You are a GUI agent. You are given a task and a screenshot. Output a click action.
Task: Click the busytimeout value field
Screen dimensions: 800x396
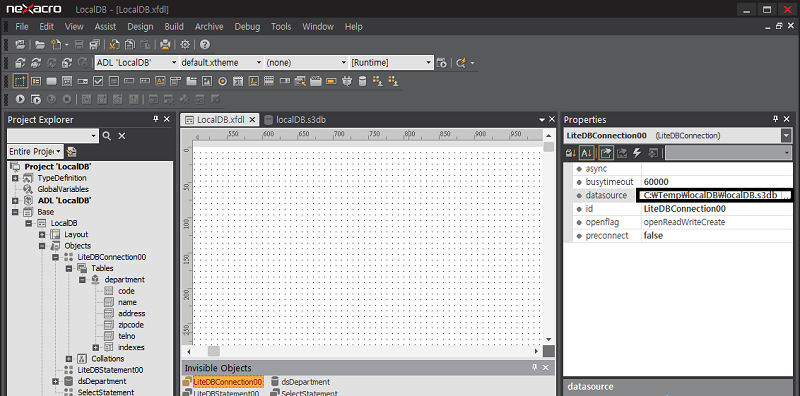[x=717, y=182]
